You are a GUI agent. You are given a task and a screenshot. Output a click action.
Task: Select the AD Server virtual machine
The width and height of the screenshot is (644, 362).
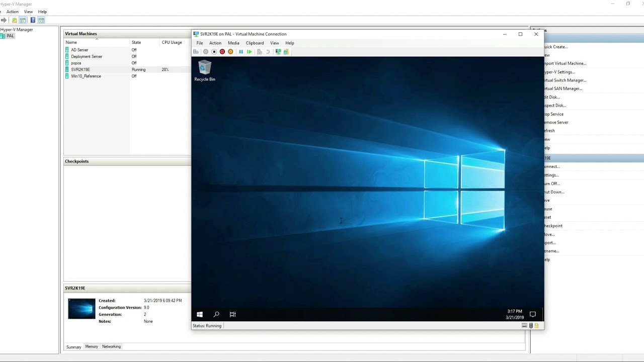click(79, 50)
